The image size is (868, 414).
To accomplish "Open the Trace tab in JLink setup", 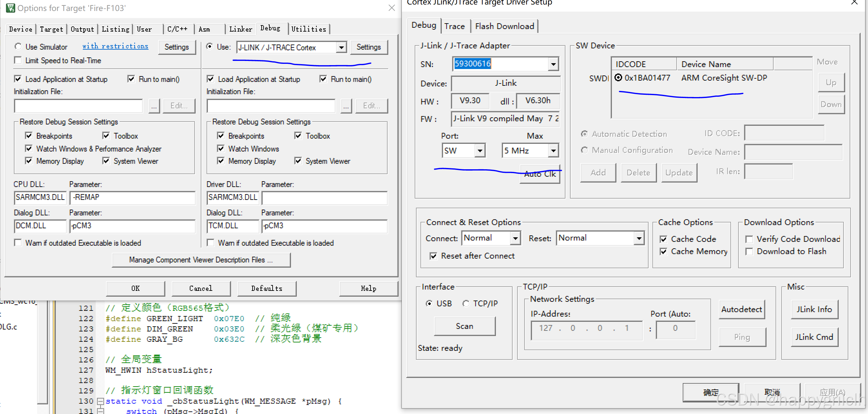I will coord(455,26).
